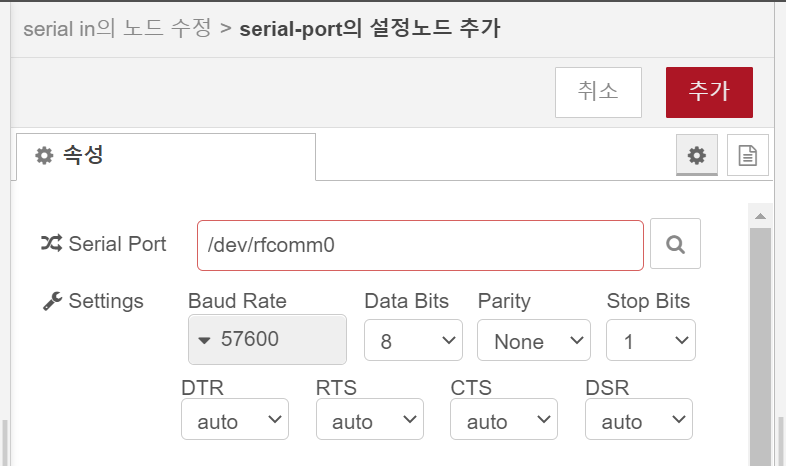Open the Parity dropdown
786x466 pixels.
(x=533, y=340)
